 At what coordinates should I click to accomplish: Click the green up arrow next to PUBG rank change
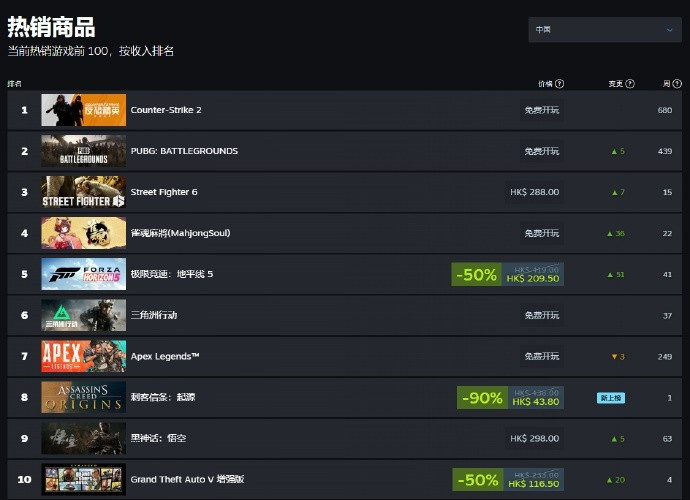[x=614, y=151]
